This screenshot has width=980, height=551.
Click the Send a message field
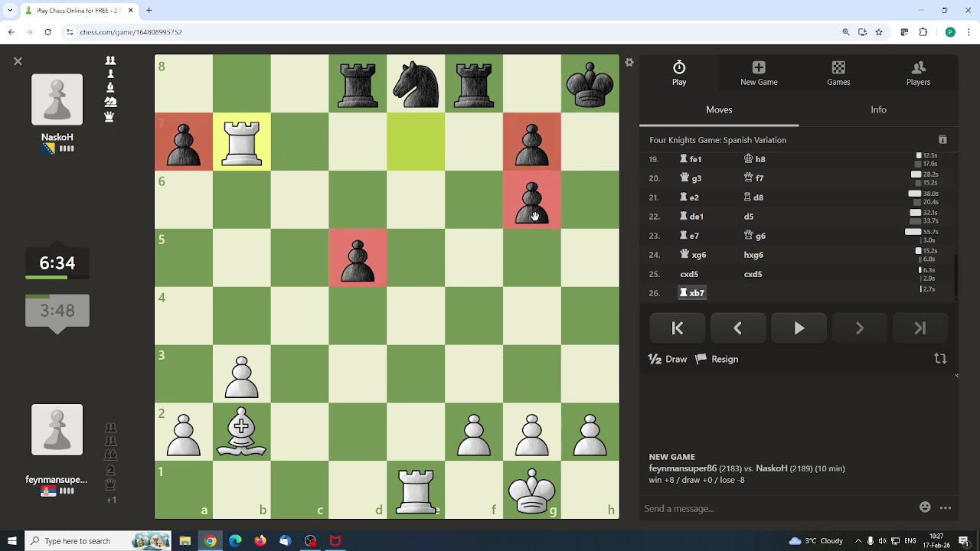click(777, 508)
